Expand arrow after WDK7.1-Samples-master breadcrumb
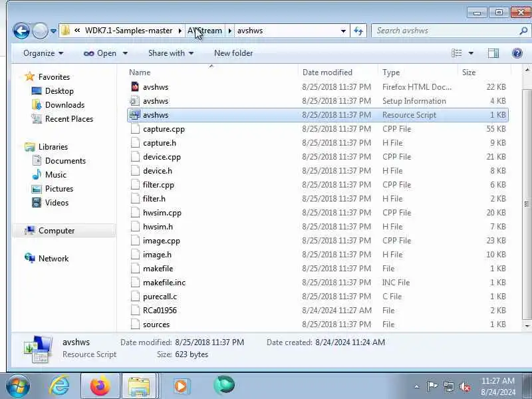The height and width of the screenshot is (399, 532). (180, 31)
